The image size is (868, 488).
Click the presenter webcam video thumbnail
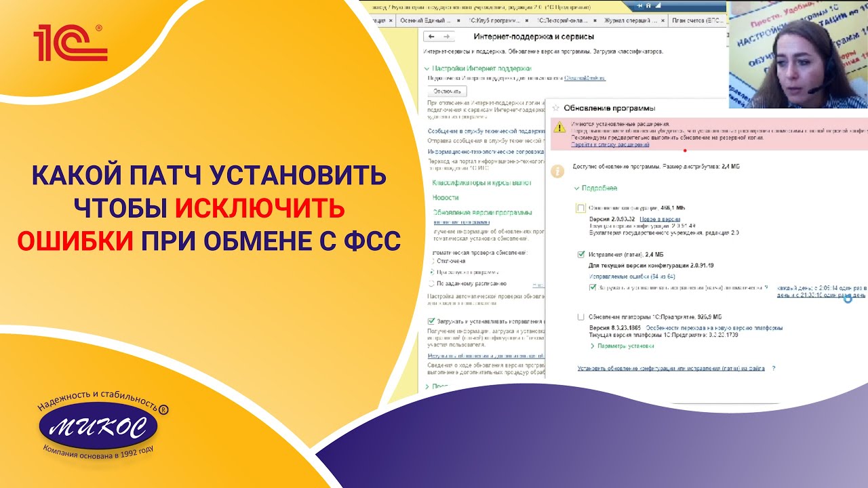pyautogui.click(x=798, y=55)
